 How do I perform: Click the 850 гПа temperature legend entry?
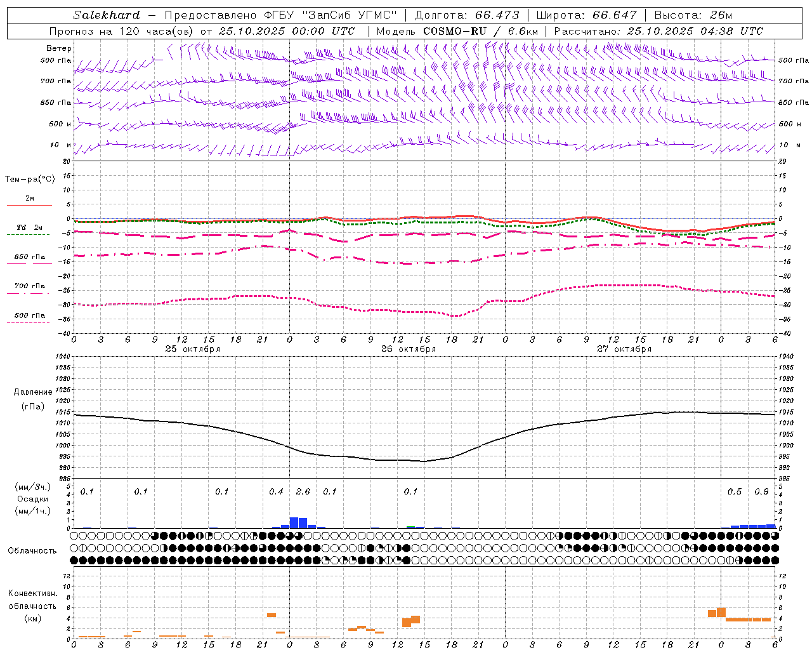tap(30, 257)
